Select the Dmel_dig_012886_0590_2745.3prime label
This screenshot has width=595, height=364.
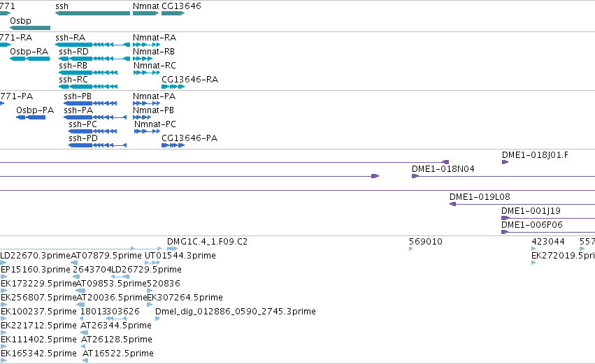click(235, 312)
